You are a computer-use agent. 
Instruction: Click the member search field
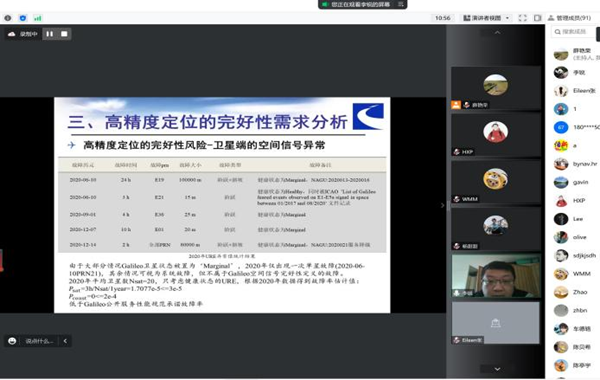point(573,32)
